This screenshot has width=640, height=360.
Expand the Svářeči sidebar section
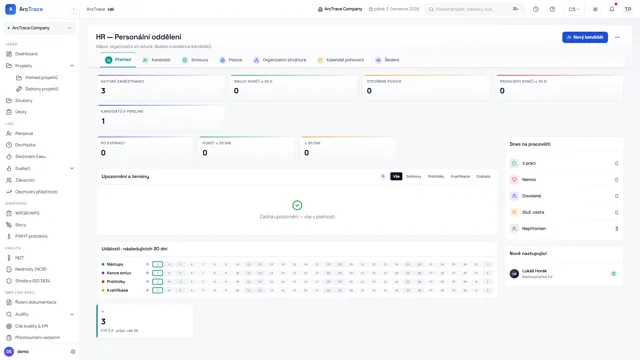tap(72, 168)
